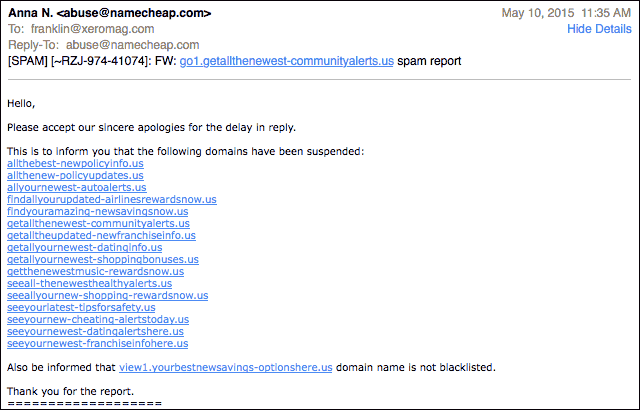The image size is (640, 410).
Task: Follow the findallyourupdated-airlinesrewardsnow.us link
Action: tap(112, 199)
